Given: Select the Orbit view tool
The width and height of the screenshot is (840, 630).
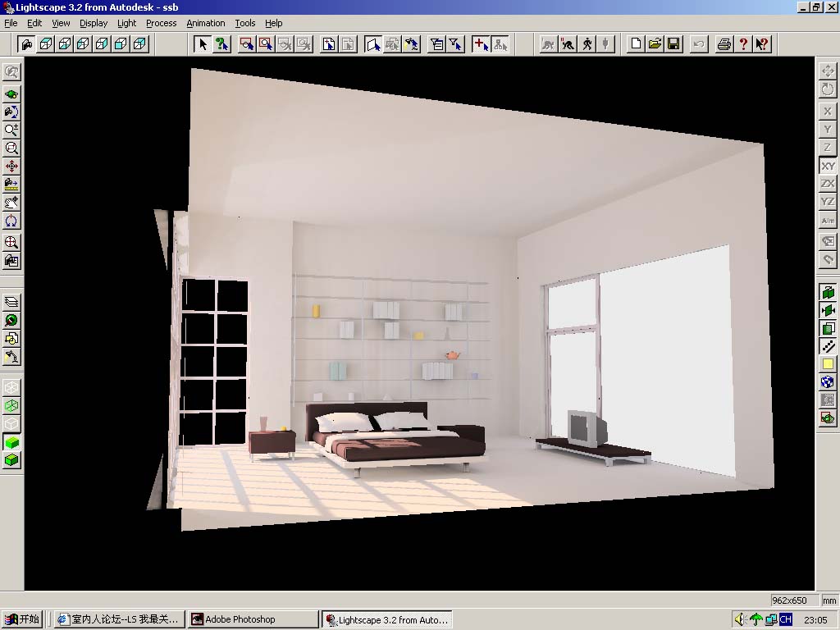Looking at the screenshot, I should point(11,94).
